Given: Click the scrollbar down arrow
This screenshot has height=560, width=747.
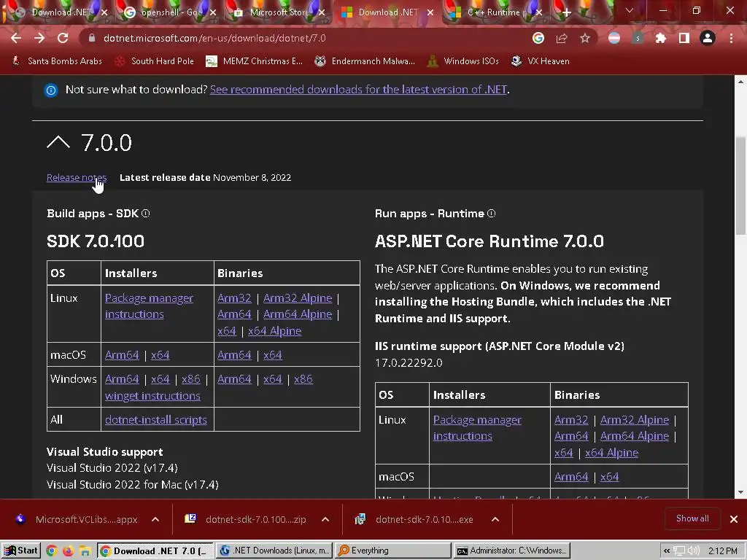Looking at the screenshot, I should (x=741, y=492).
